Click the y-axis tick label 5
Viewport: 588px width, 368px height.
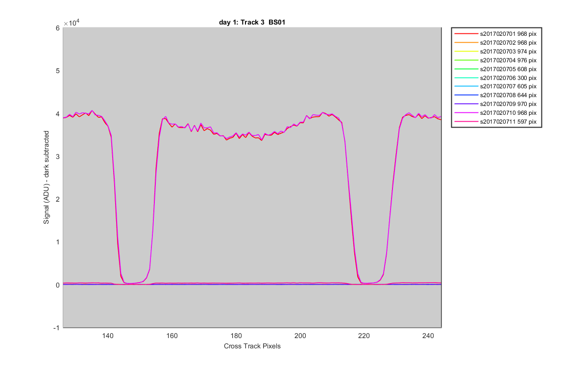pos(58,71)
